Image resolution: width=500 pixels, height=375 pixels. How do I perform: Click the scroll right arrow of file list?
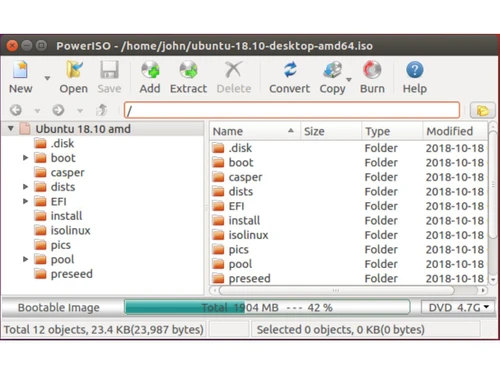coord(482,290)
